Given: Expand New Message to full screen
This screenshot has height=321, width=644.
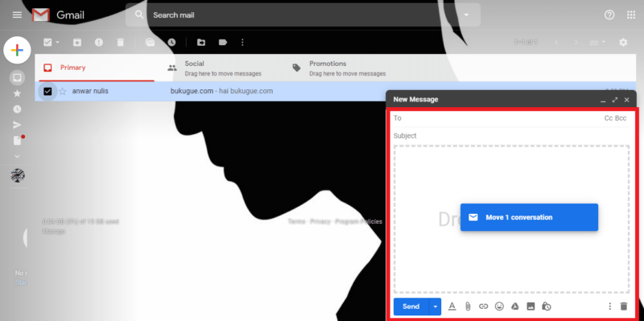Looking at the screenshot, I should click(615, 100).
